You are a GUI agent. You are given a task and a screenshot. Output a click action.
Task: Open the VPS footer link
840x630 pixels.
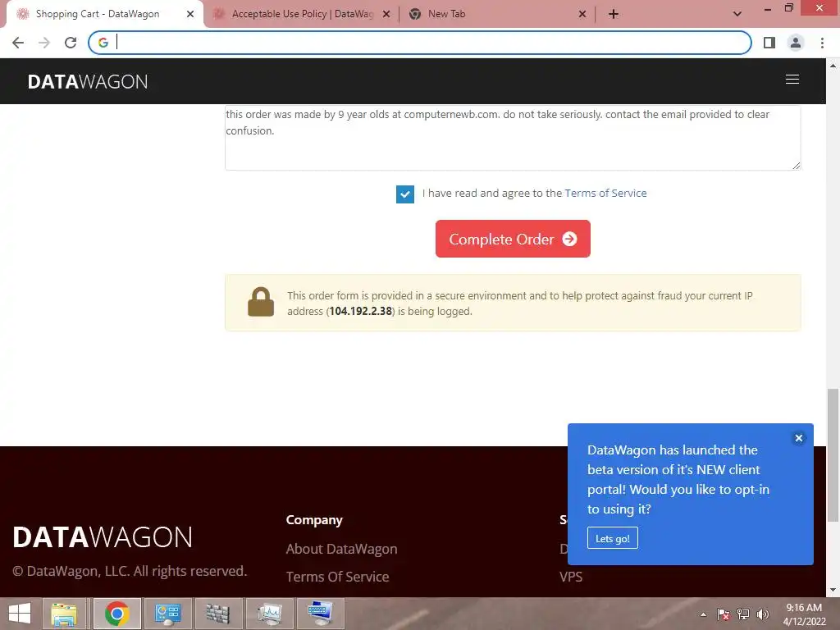(x=571, y=577)
